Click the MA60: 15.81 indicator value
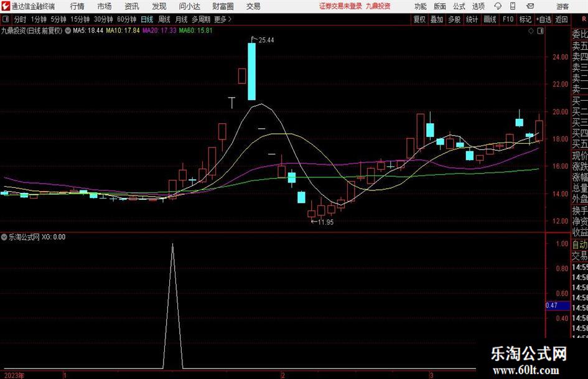The height and width of the screenshot is (379, 588). click(196, 30)
